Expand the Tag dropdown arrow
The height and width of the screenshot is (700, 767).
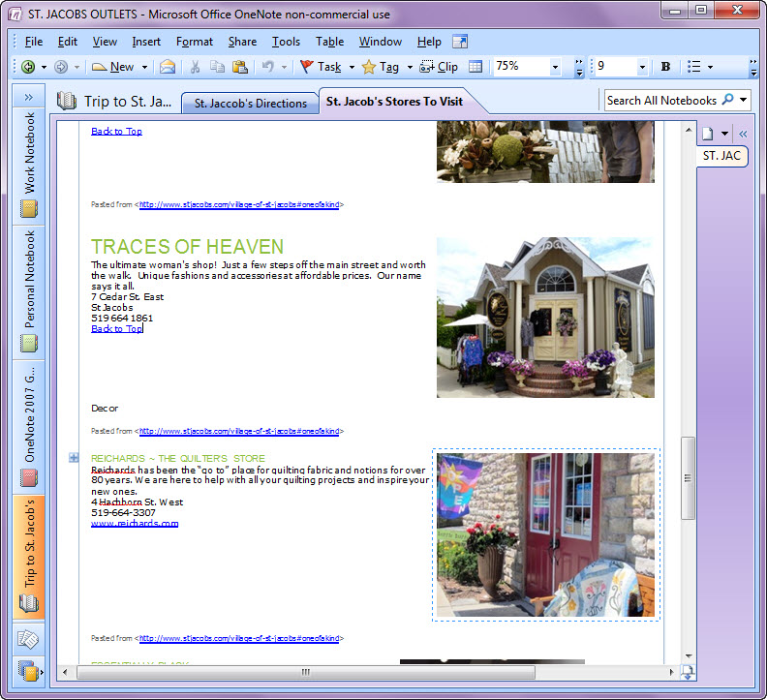pyautogui.click(x=410, y=67)
